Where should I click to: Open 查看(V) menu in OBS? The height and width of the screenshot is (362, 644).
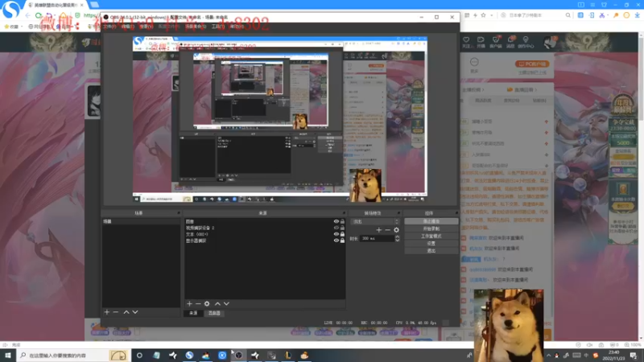pyautogui.click(x=147, y=27)
